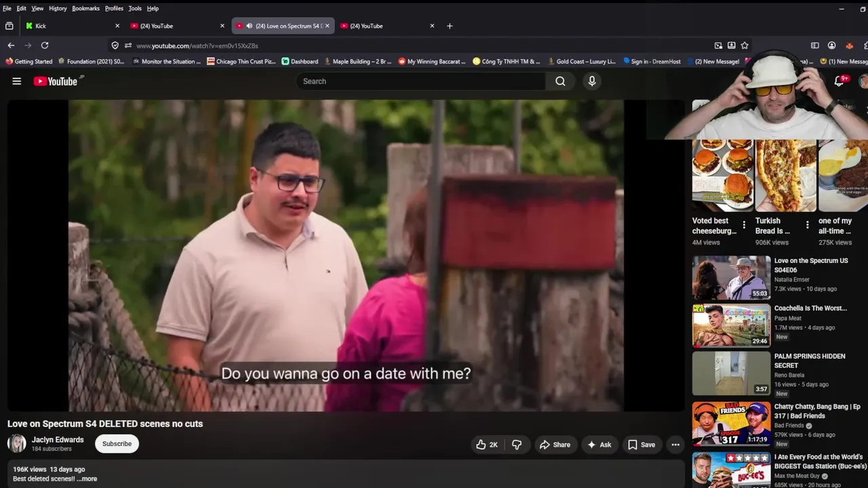Open Sign in - DreamHost bookmark

point(652,61)
